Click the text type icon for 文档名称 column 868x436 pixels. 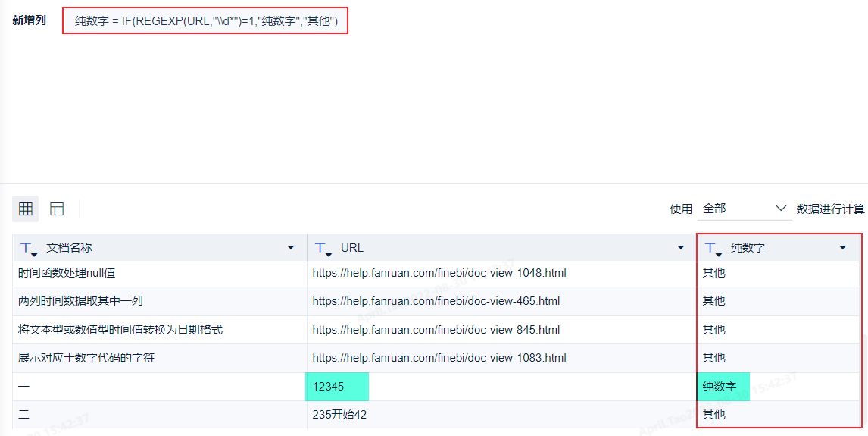(29, 248)
